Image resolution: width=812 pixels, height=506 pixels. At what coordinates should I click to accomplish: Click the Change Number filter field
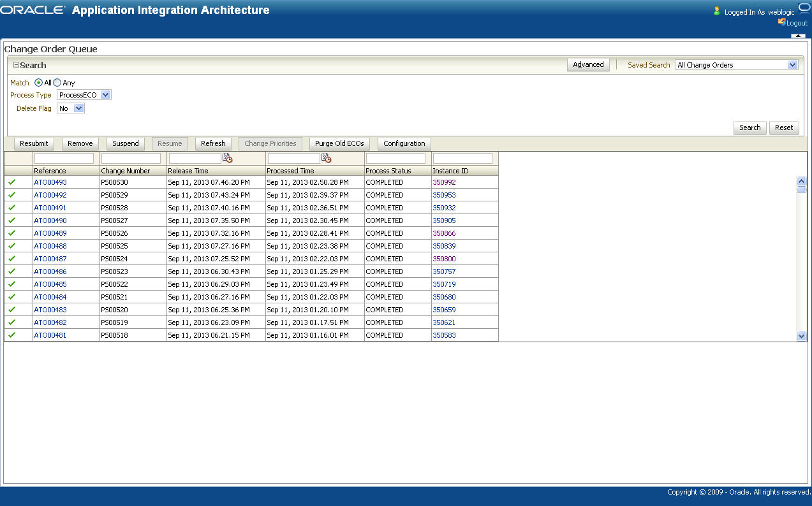click(129, 158)
